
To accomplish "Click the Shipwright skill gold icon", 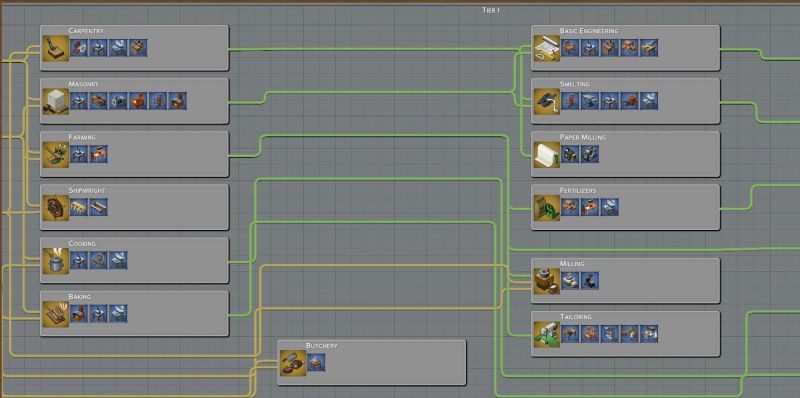I will [56, 208].
